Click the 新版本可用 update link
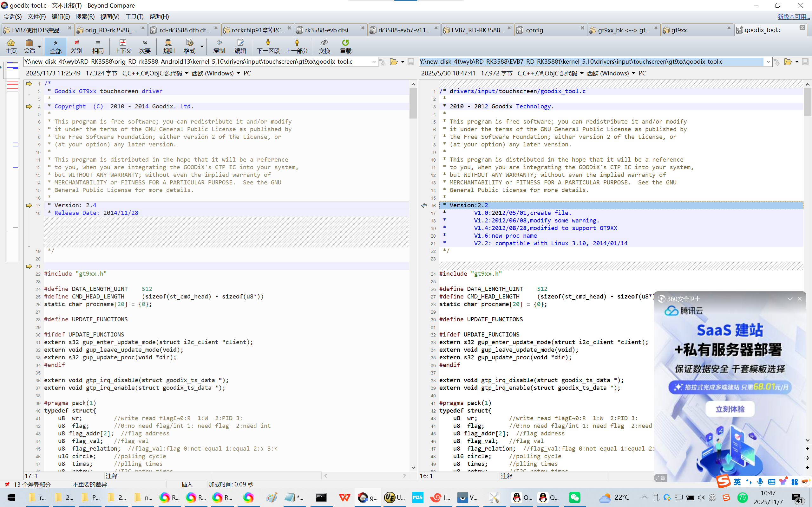Image resolution: width=812 pixels, height=507 pixels. click(x=793, y=16)
